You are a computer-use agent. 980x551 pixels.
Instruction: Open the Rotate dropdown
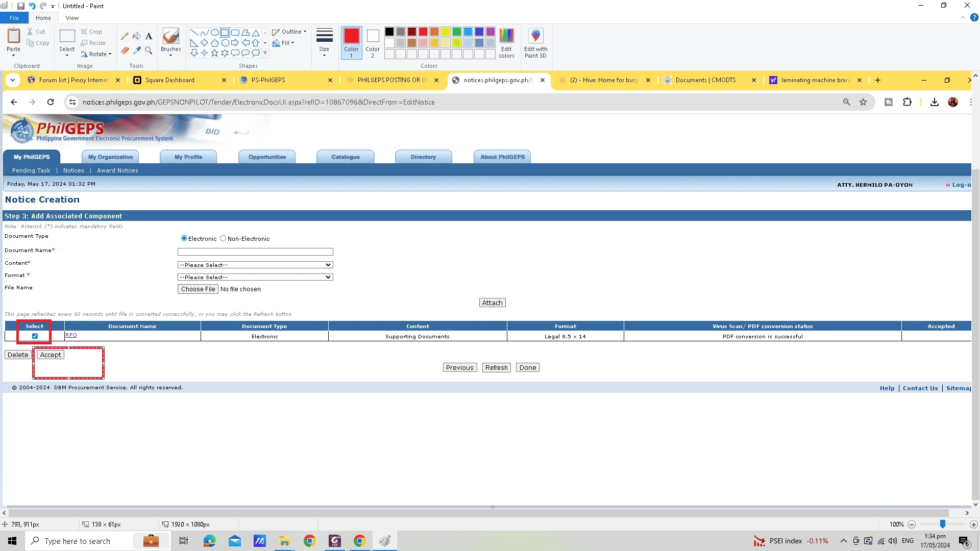click(x=96, y=54)
